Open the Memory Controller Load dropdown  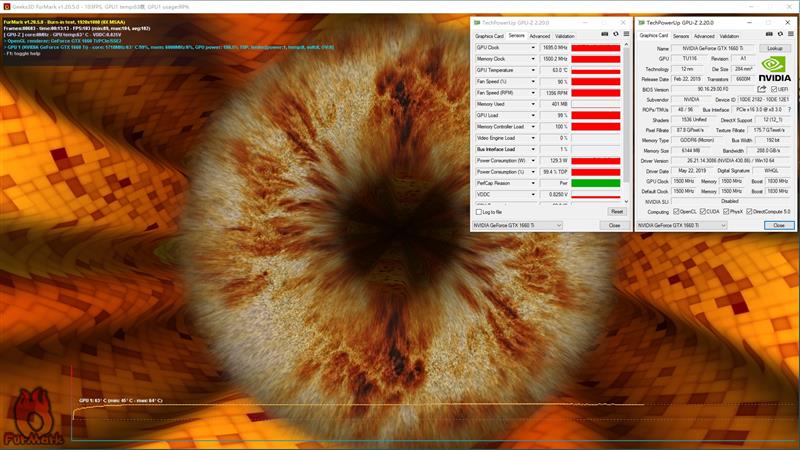(533, 127)
